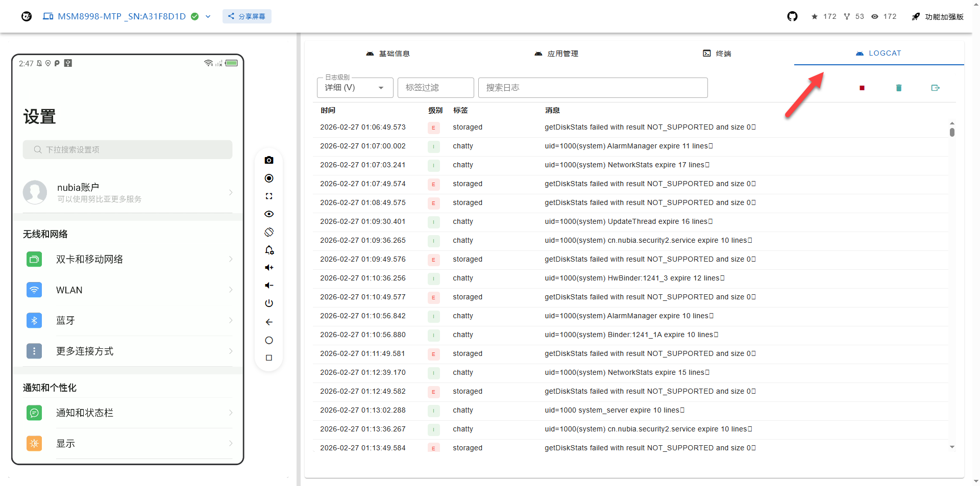This screenshot has height=486, width=980.
Task: Click the 搜索日志 search input field
Action: [x=593, y=88]
